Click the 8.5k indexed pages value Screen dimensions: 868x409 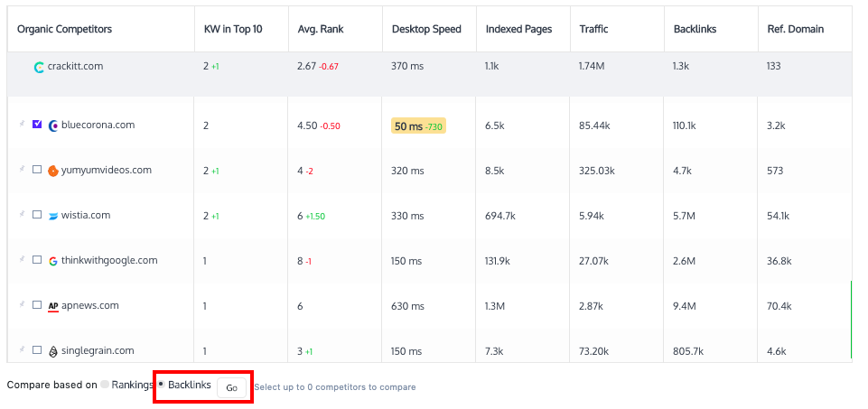(495, 171)
